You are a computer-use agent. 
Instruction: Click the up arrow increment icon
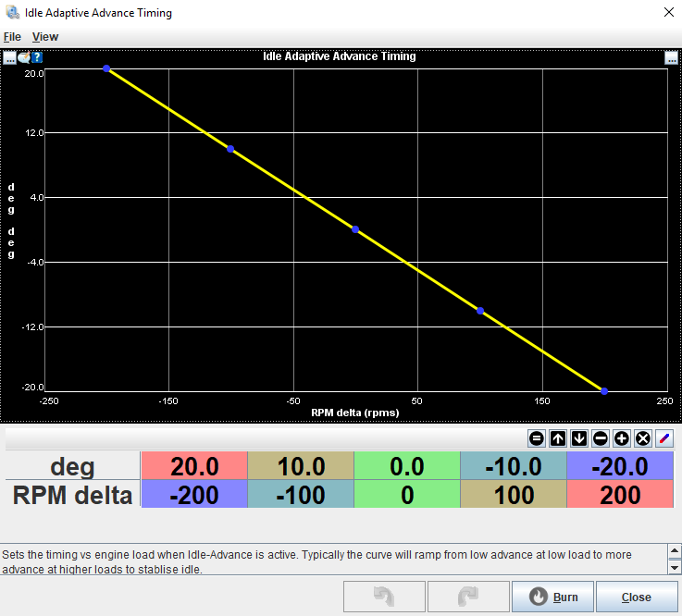coord(558,438)
